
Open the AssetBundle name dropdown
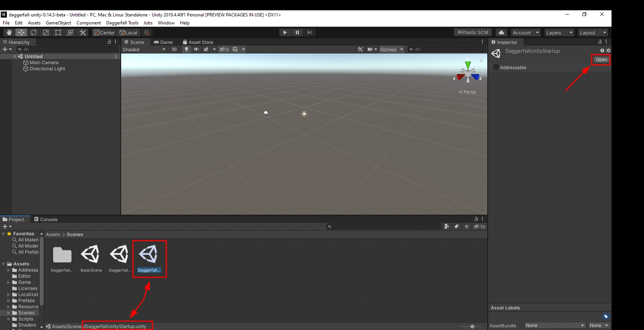555,325
